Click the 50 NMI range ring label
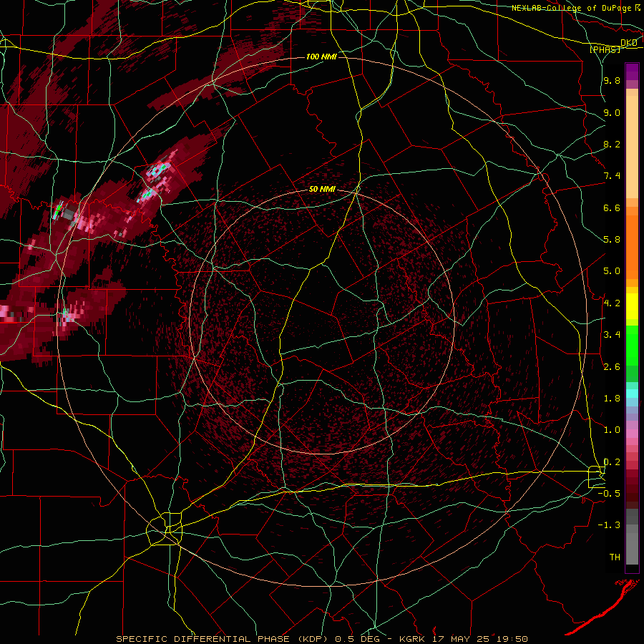The image size is (644, 644). pos(322,190)
